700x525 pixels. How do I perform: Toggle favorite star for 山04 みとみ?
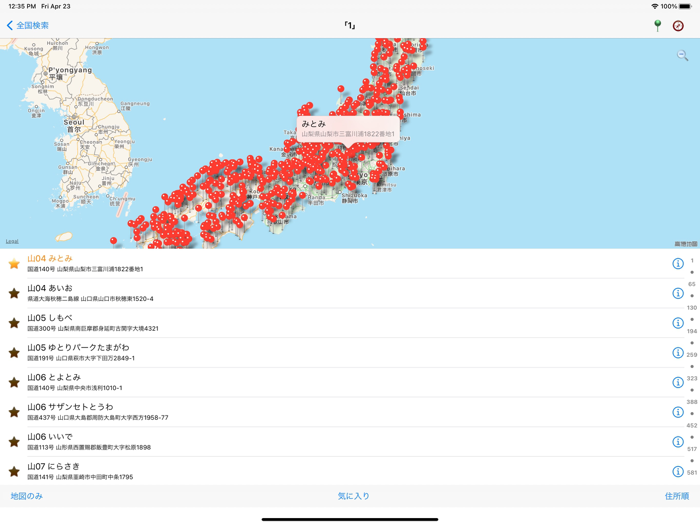14,264
